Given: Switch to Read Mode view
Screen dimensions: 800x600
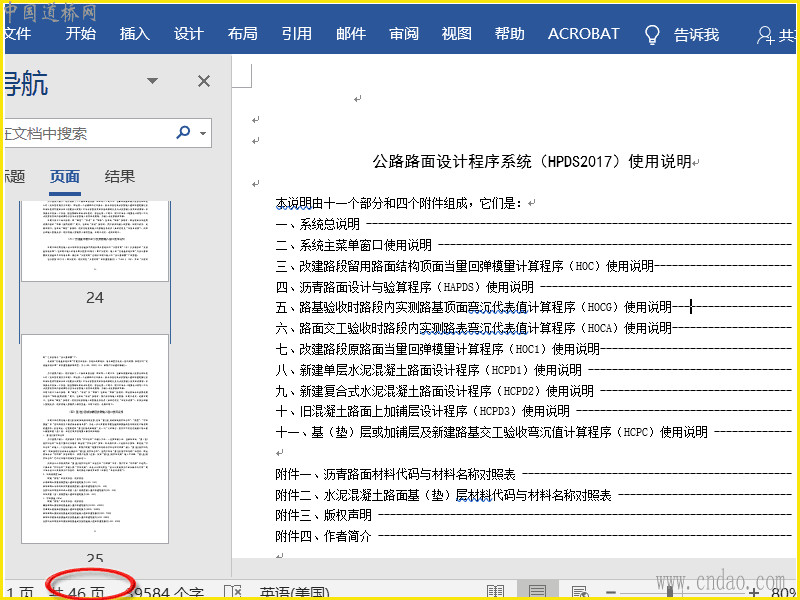Looking at the screenshot, I should [x=496, y=592].
